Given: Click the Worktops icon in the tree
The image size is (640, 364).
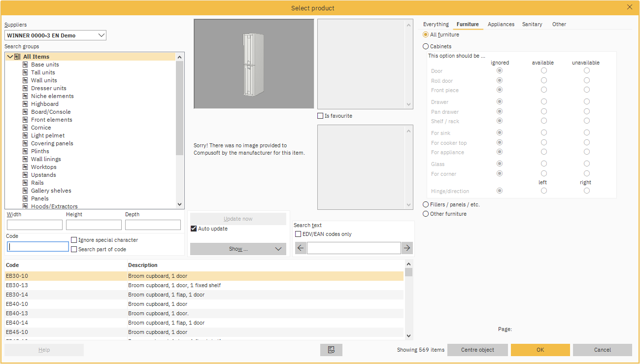Looking at the screenshot, I should tap(25, 166).
